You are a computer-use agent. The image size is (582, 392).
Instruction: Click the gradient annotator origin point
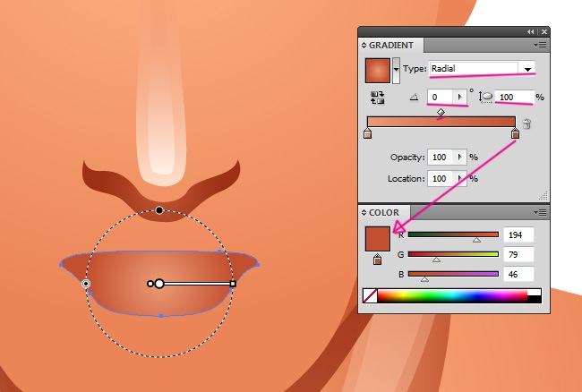click(159, 284)
